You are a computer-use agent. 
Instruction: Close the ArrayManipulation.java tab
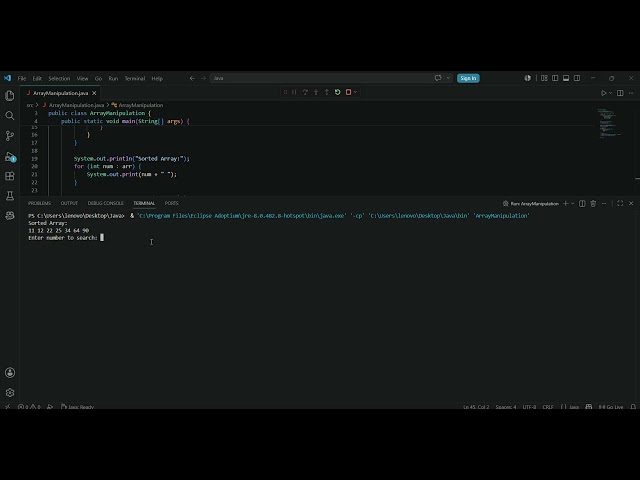(94, 93)
